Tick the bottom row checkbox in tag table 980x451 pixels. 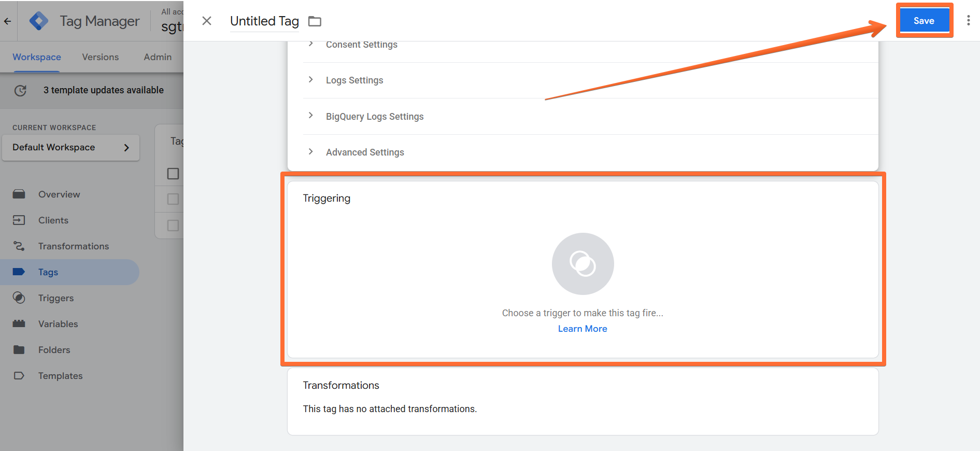click(x=173, y=225)
